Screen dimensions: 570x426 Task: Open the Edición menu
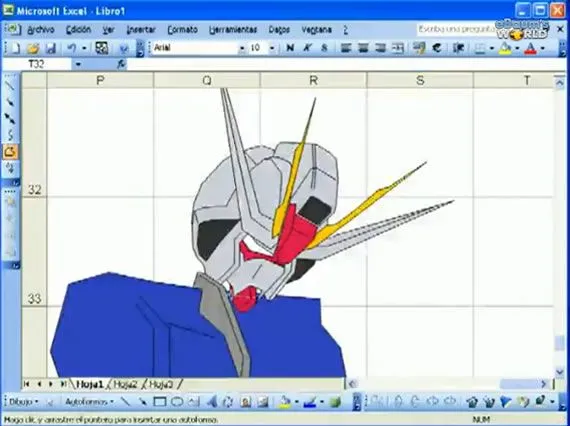click(x=78, y=30)
